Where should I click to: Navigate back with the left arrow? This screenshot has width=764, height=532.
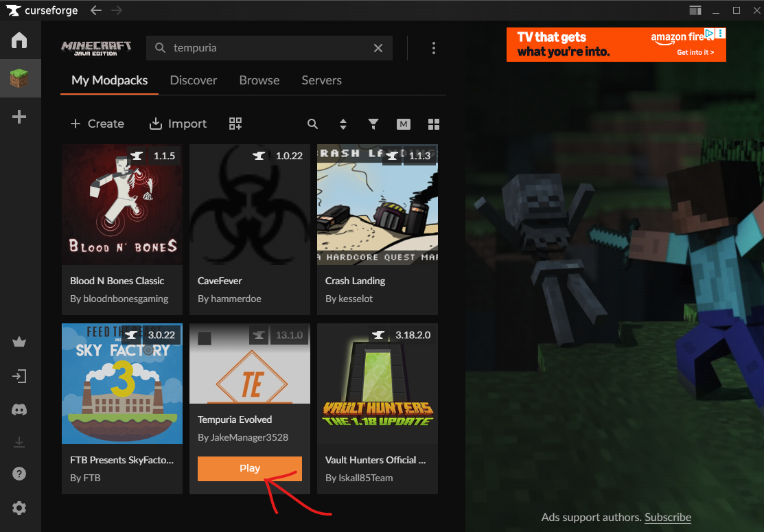click(96, 10)
